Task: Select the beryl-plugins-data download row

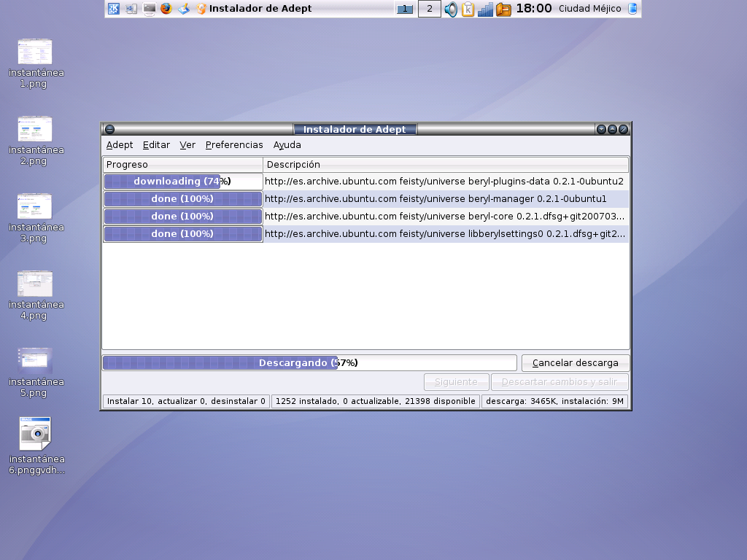Action: click(444, 181)
